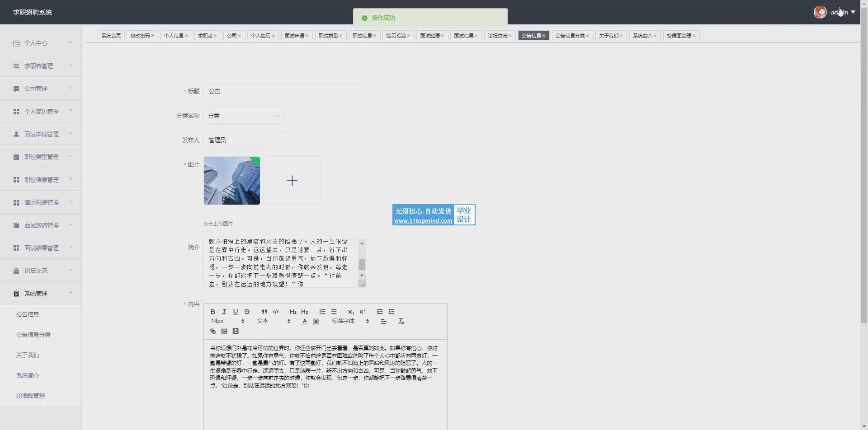868x430 pixels.
Task: Toggle strikethrough formatting in editor
Action: coord(247,312)
